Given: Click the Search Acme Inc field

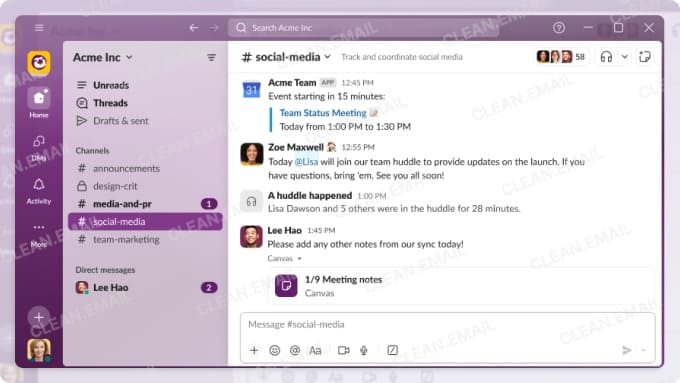Looking at the screenshot, I should tap(363, 28).
